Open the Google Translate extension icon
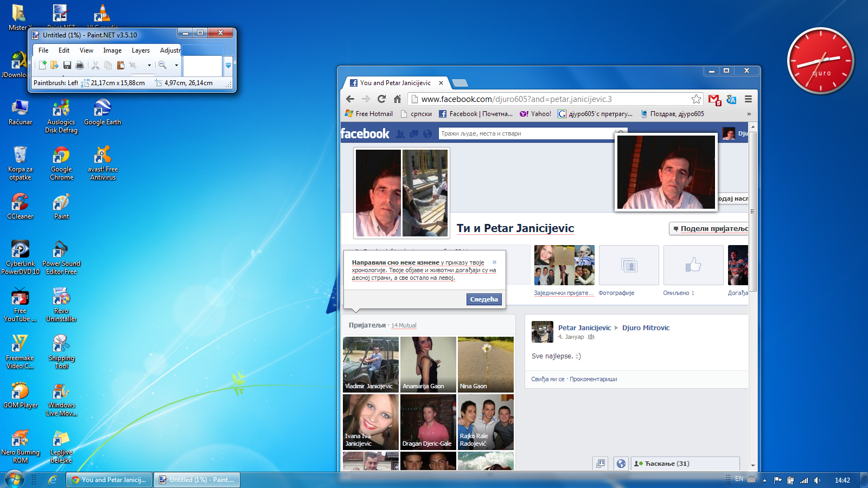The height and width of the screenshot is (488, 868). (x=731, y=100)
